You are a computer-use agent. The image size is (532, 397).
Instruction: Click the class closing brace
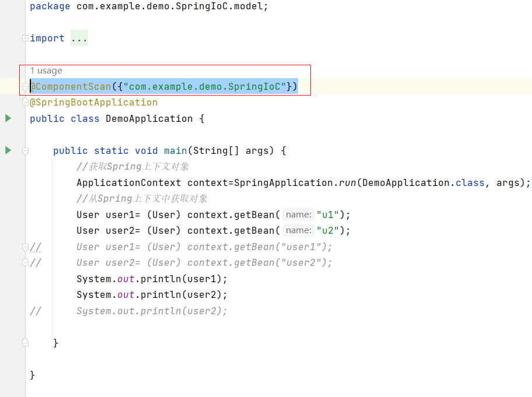pyautogui.click(x=32, y=375)
